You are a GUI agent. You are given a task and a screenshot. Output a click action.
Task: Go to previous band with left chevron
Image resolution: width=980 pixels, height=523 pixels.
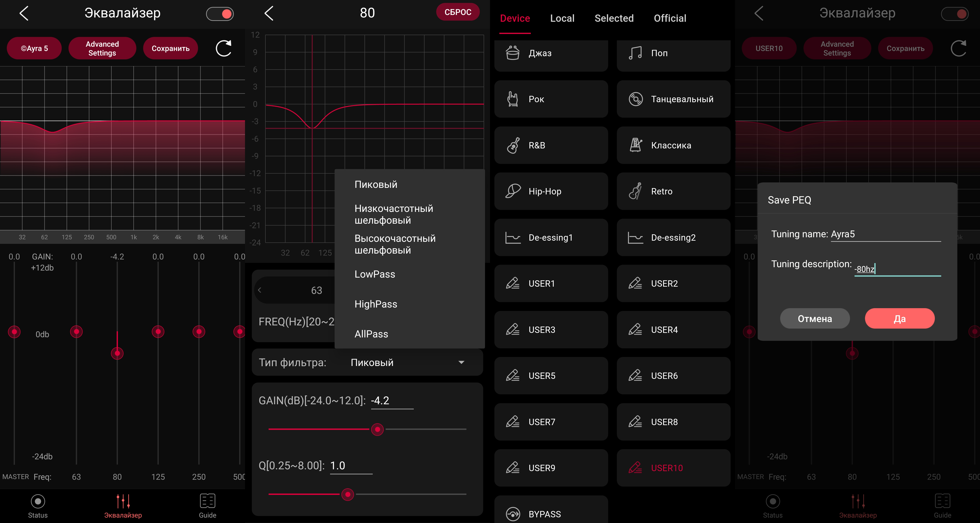point(260,290)
